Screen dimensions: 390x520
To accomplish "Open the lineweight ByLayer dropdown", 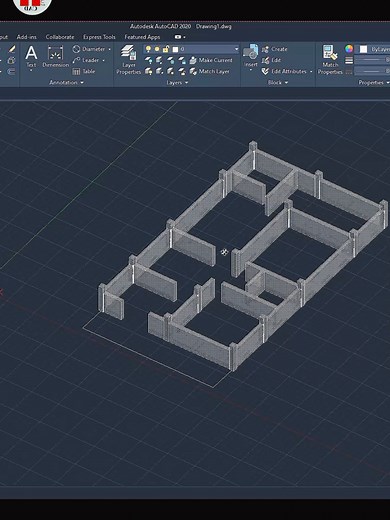I will [372, 60].
